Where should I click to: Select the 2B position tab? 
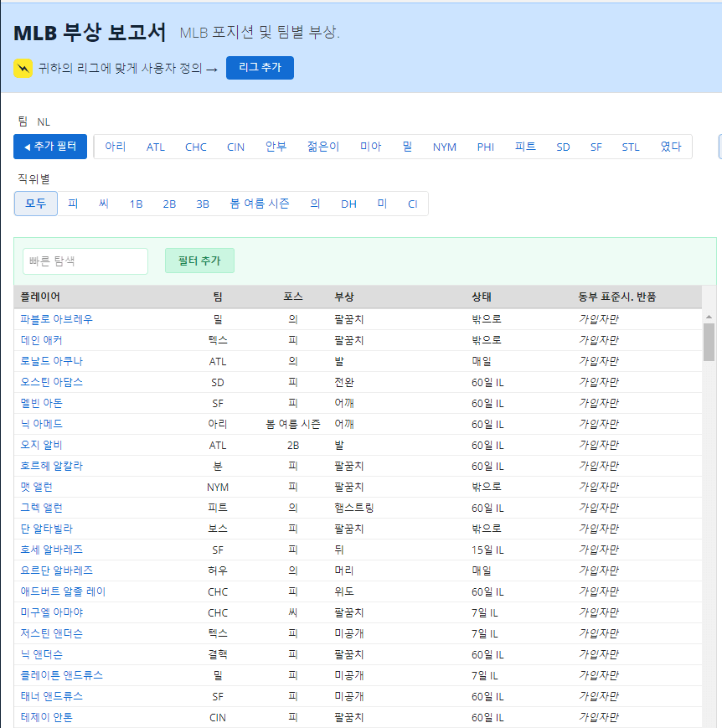tap(169, 204)
